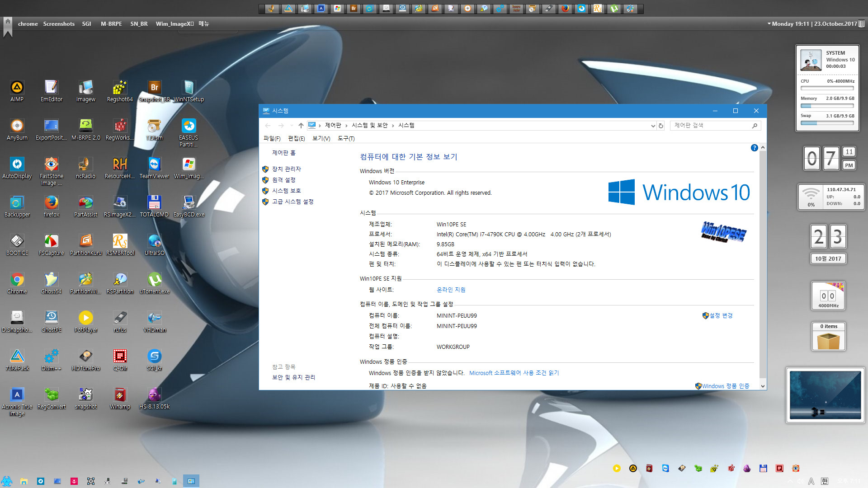Screen dimensions: 868x488
Task: Open Dism++ desktop icon
Action: click(52, 359)
